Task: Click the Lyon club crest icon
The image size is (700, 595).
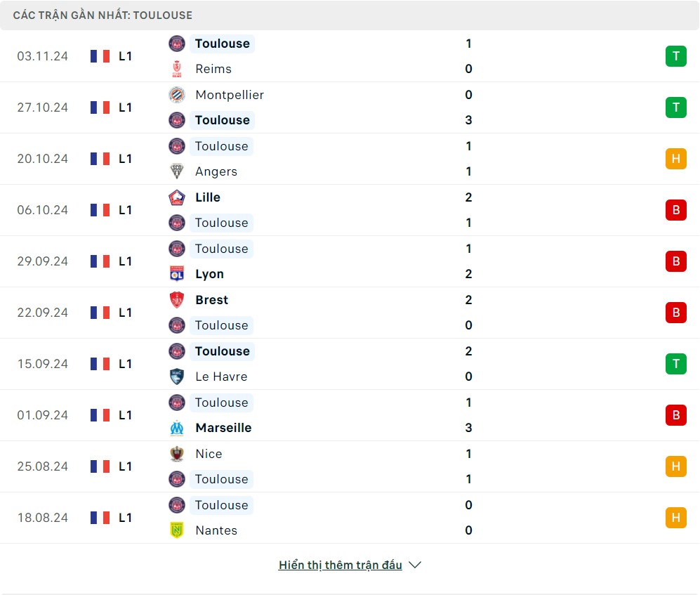Action: coord(177,274)
